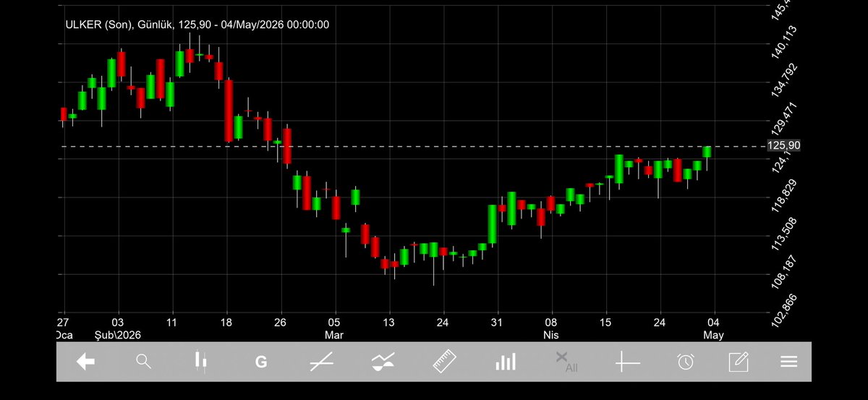This screenshot has width=868, height=400.
Task: Click the Mar month axis label
Action: click(333, 335)
